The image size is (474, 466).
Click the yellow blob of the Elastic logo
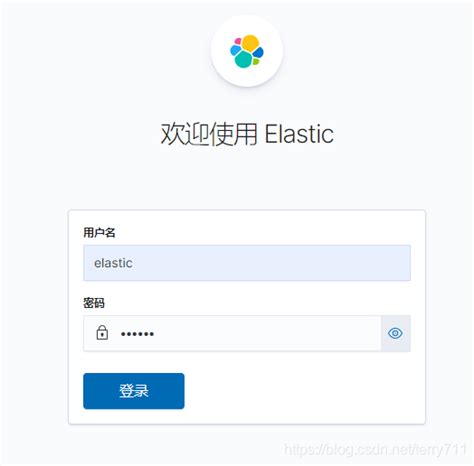250,43
